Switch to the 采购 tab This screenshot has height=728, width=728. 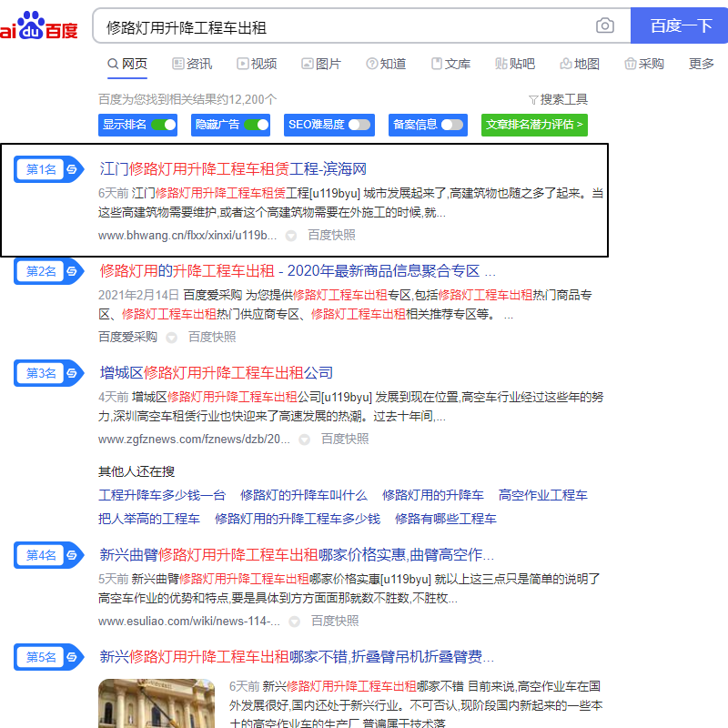coord(644,64)
